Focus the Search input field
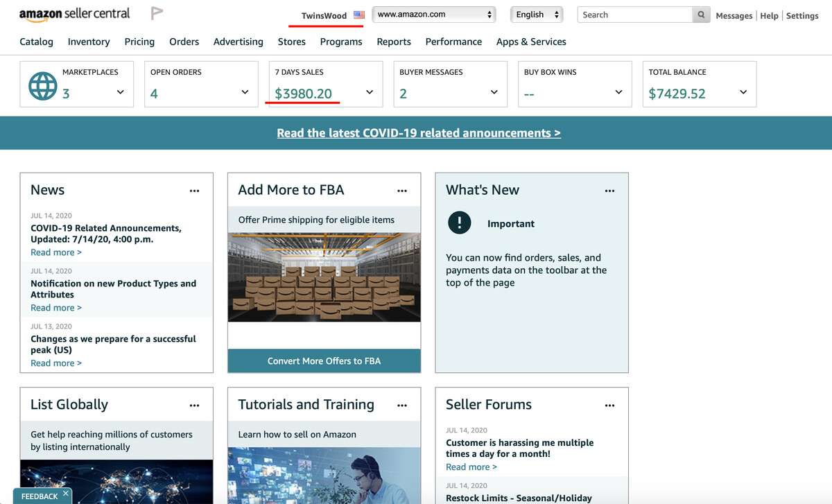 (634, 15)
